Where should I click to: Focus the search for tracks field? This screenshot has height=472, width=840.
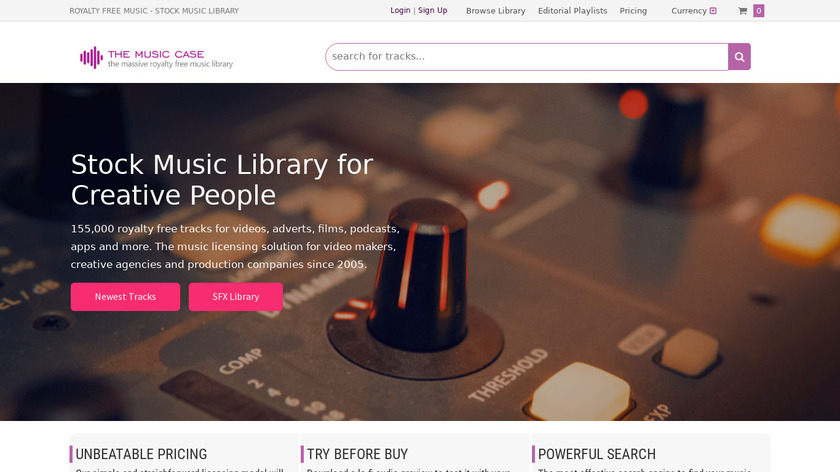click(527, 57)
